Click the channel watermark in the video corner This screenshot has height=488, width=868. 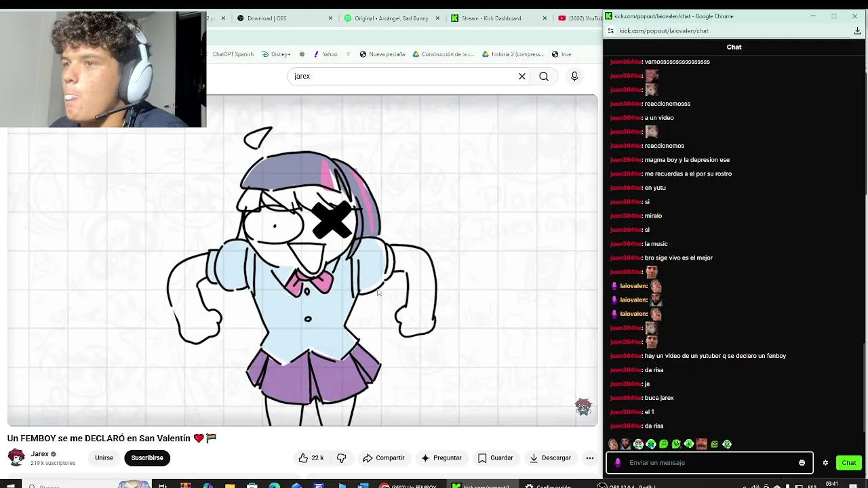(x=583, y=407)
